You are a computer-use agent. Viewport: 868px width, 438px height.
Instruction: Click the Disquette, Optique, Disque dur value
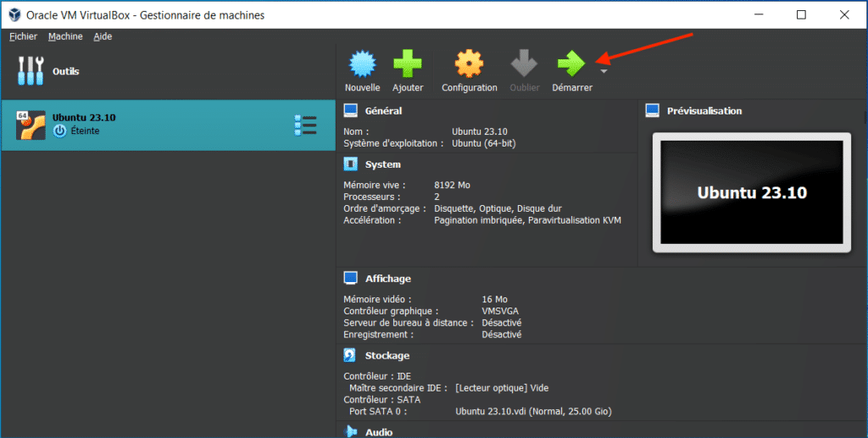pos(498,208)
